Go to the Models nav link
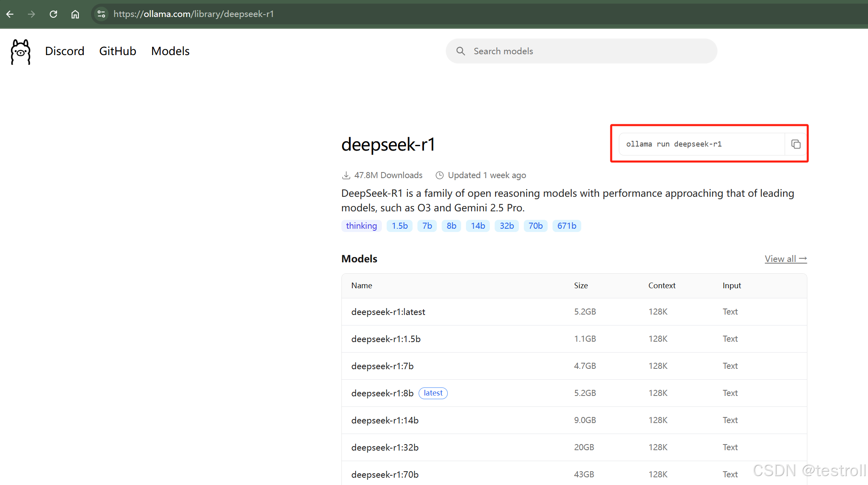 (170, 51)
